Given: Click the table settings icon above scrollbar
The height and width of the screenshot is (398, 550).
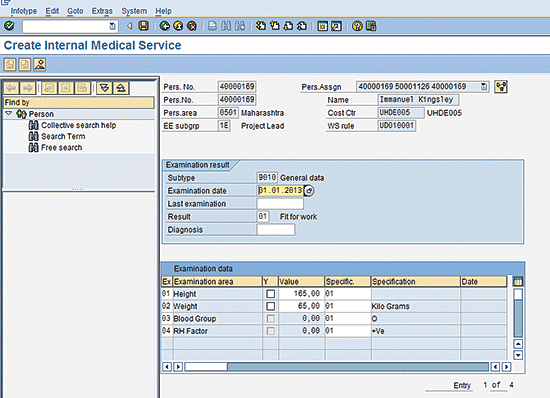Looking at the screenshot, I should pos(518,281).
